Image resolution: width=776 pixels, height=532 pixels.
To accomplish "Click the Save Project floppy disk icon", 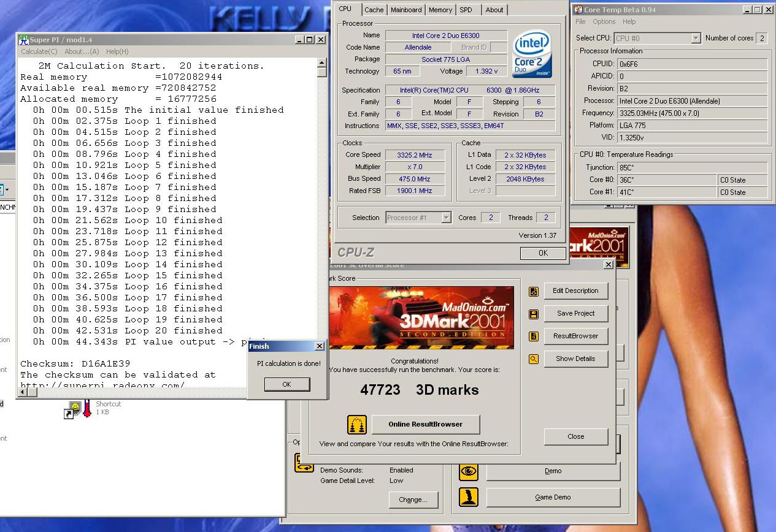I will [534, 314].
